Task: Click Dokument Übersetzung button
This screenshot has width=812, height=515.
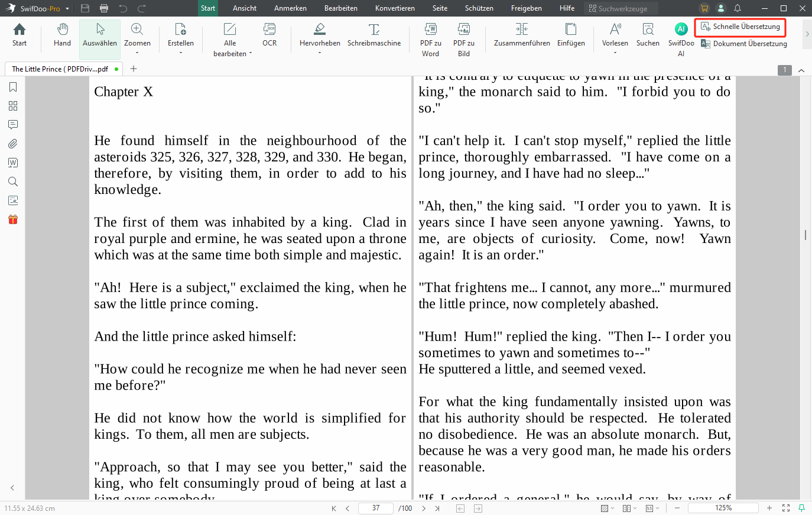Action: coord(743,44)
